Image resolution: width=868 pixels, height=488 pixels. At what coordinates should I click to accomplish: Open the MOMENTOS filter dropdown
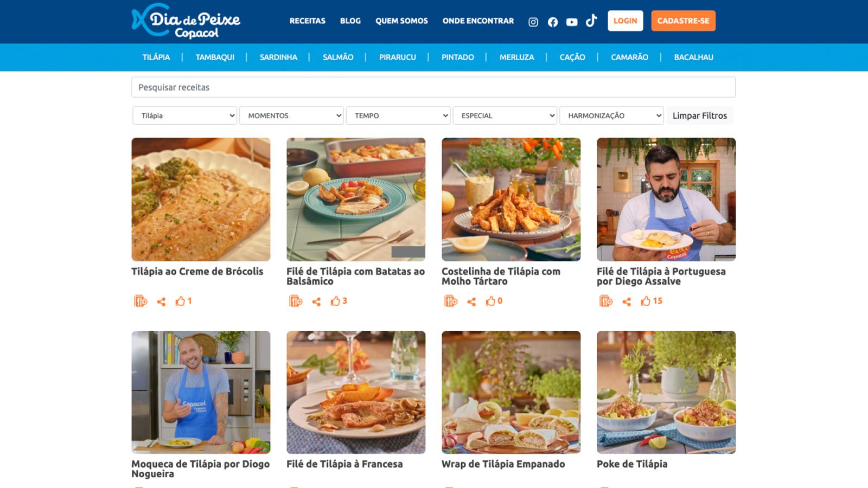click(291, 115)
